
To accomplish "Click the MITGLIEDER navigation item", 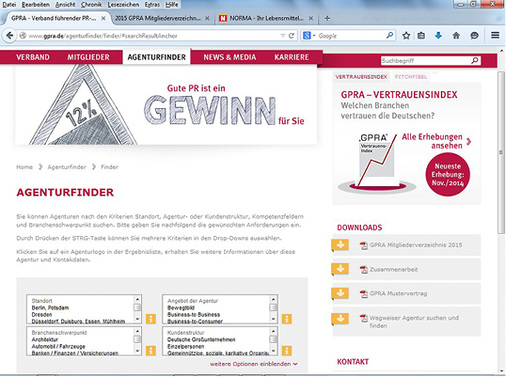I will [88, 57].
